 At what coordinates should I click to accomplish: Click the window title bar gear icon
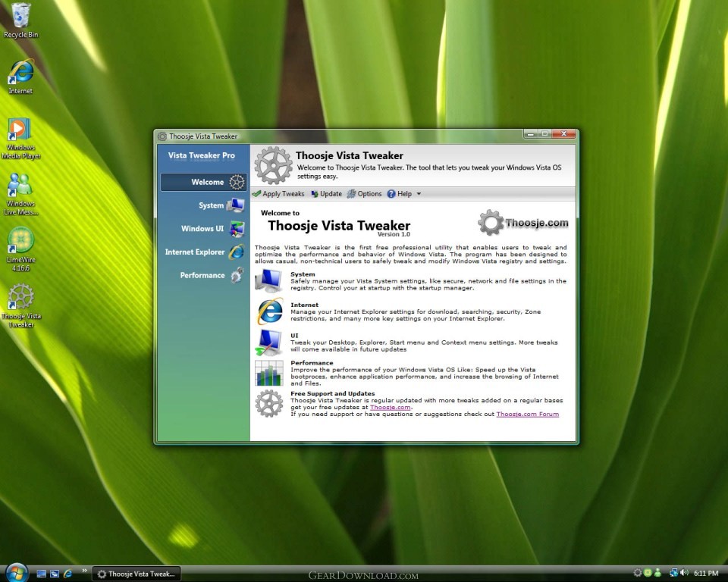[162, 136]
